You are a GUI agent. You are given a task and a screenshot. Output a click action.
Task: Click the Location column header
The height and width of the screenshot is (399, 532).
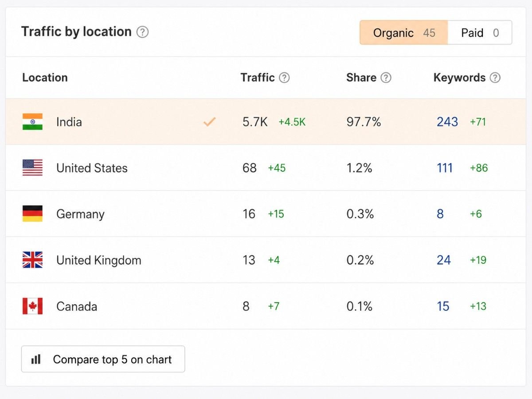45,78
